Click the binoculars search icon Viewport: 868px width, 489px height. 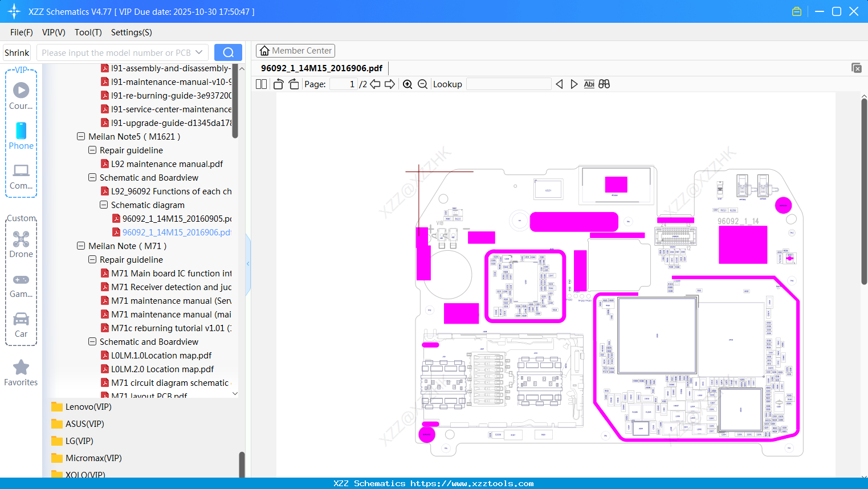(x=604, y=84)
